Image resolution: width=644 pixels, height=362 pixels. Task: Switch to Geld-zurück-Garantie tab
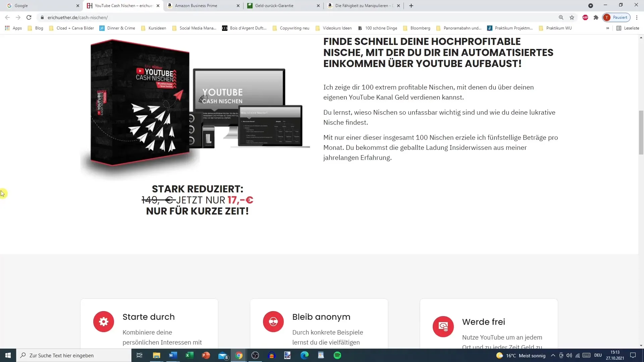(x=283, y=6)
